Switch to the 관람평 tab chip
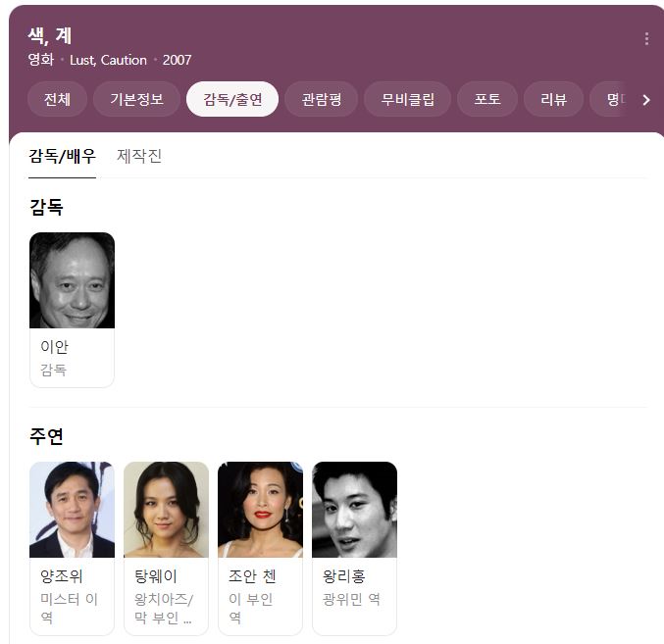 (x=322, y=99)
